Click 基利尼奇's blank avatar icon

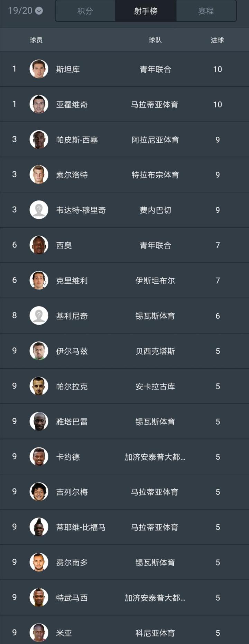coord(39,316)
